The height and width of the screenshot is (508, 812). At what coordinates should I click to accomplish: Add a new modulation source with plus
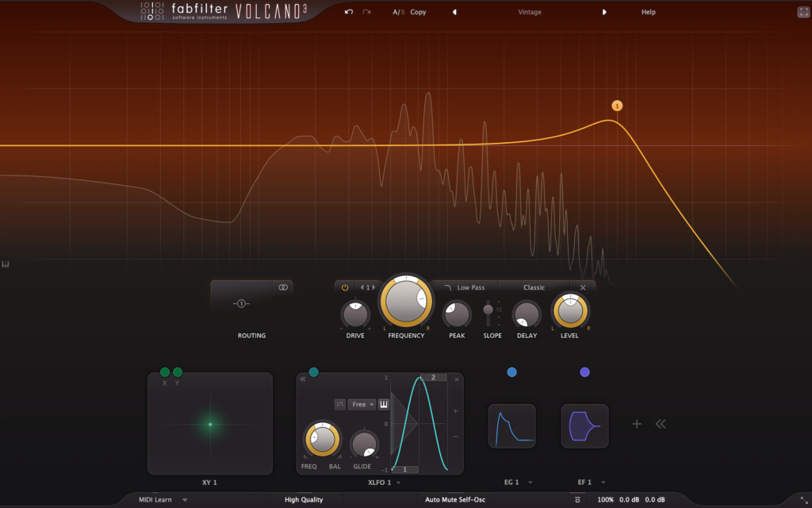[636, 424]
